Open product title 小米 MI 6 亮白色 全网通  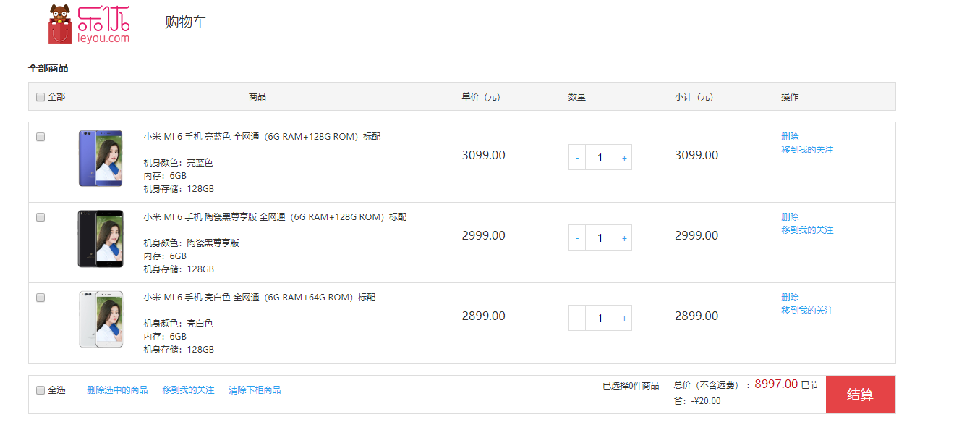point(260,298)
